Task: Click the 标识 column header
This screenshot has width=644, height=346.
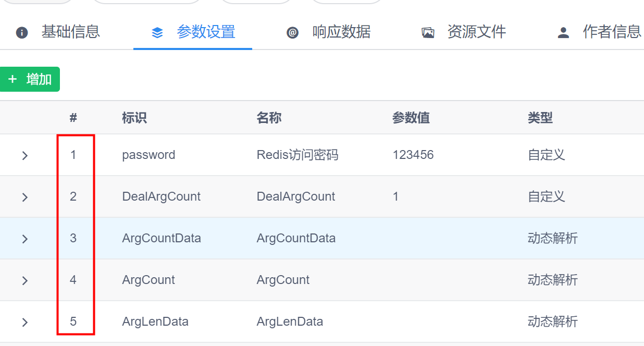Action: pos(134,118)
